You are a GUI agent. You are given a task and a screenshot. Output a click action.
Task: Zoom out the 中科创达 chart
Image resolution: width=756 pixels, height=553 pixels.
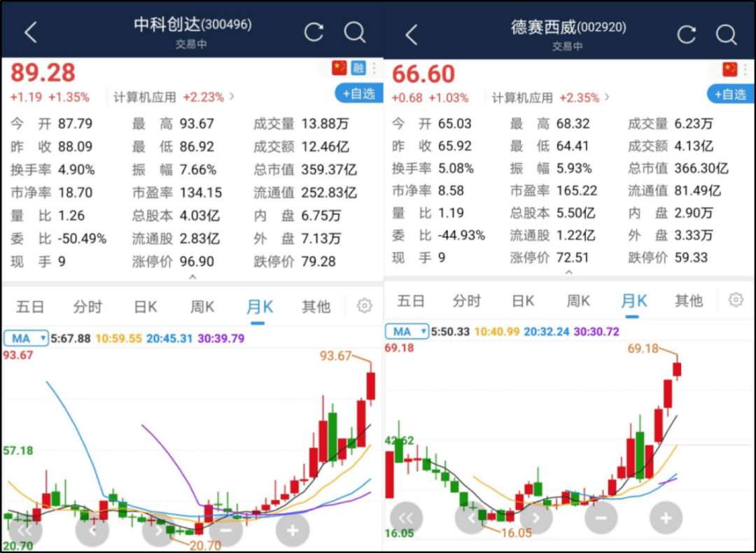coord(225,531)
